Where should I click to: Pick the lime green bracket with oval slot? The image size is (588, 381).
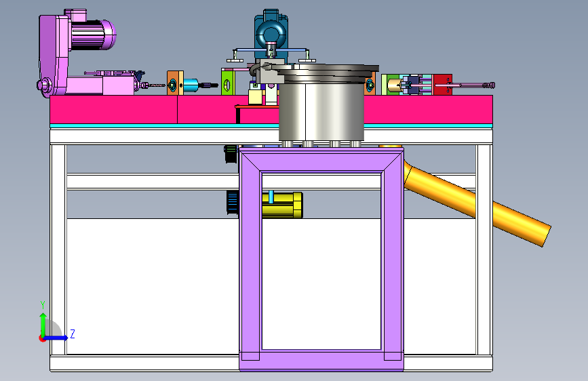228,82
